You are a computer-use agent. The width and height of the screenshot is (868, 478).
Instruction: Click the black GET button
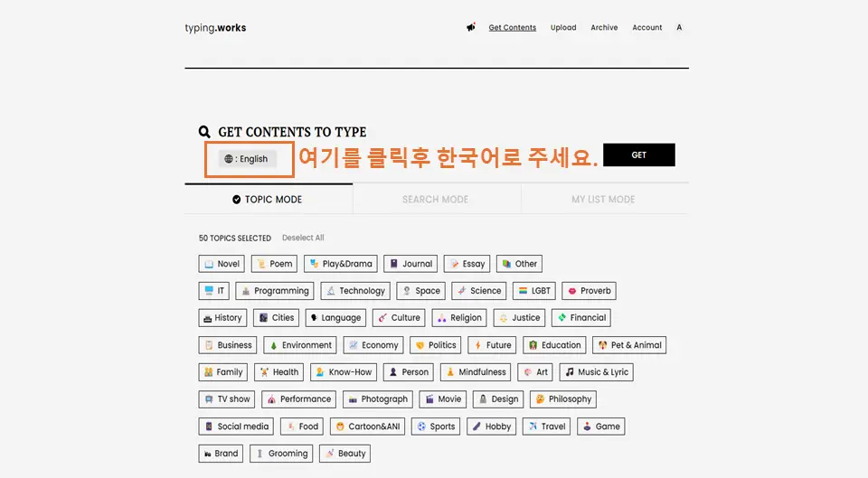click(639, 155)
